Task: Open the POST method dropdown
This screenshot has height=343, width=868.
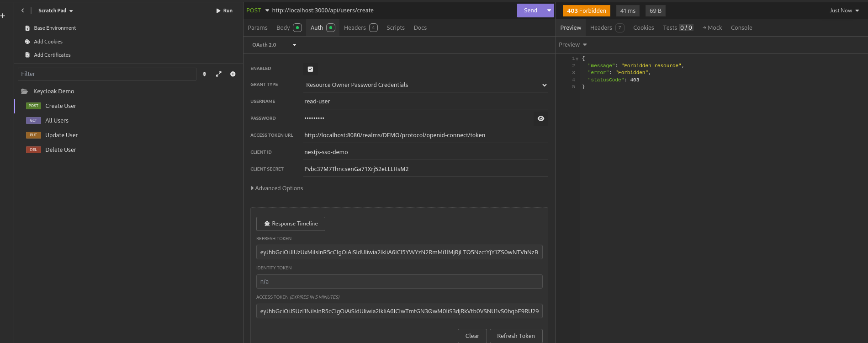Action: pyautogui.click(x=258, y=11)
